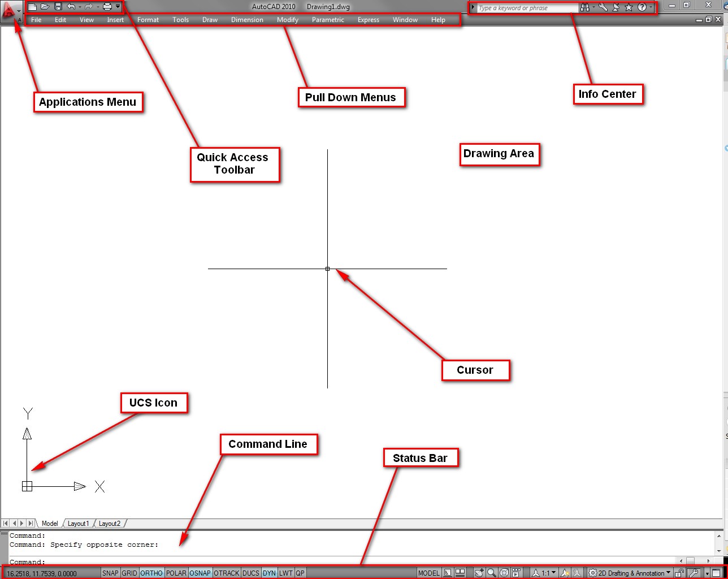Create a new drawing via the New icon
728x579 pixels.
(32, 7)
